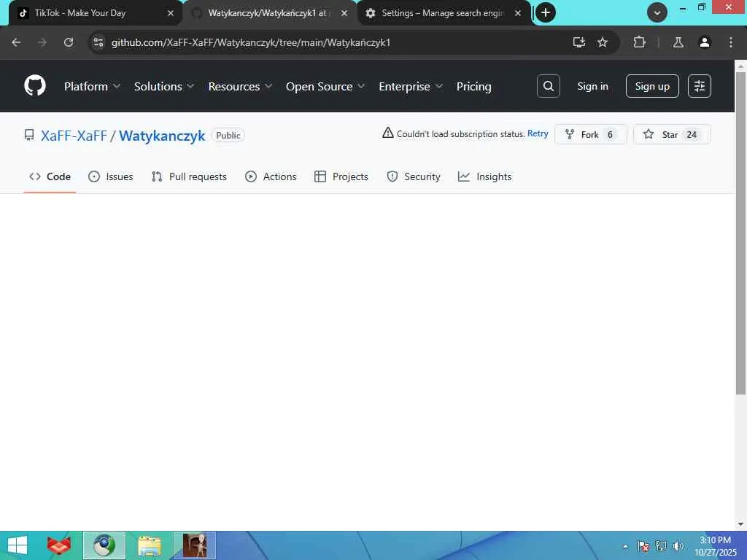Open the browser icon on taskbar
The width and height of the screenshot is (747, 560).
(104, 545)
